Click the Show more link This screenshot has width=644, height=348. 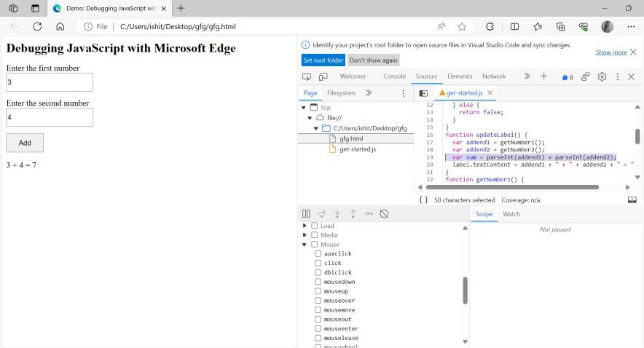(611, 52)
